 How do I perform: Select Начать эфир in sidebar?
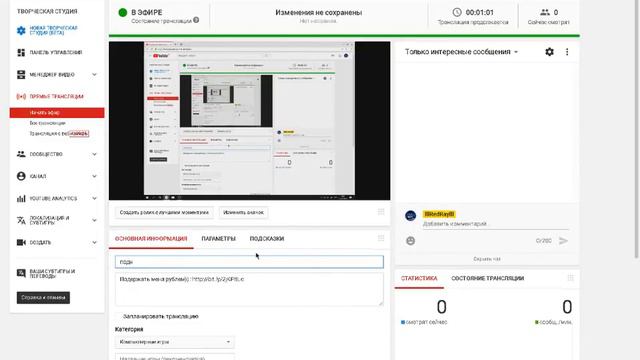(57, 112)
